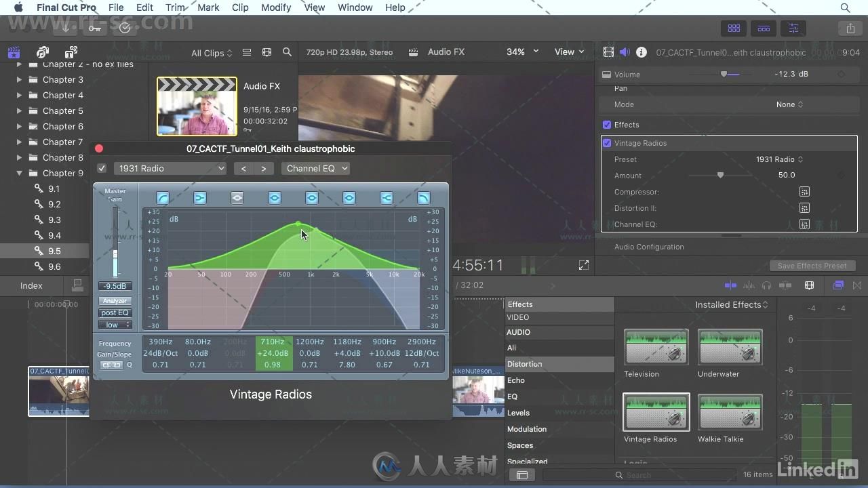The height and width of the screenshot is (488, 868).
Task: Select the Echo effects category
Action: [516, 380]
